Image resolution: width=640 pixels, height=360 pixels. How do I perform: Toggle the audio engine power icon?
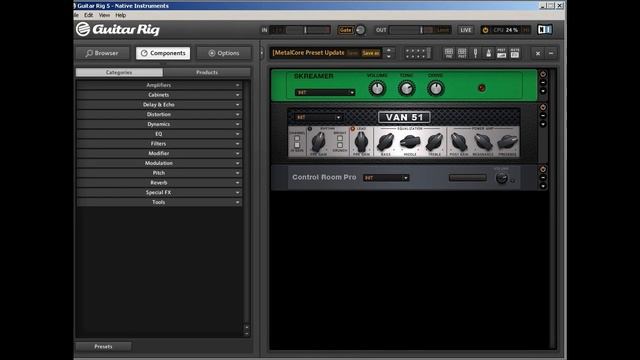(x=485, y=30)
